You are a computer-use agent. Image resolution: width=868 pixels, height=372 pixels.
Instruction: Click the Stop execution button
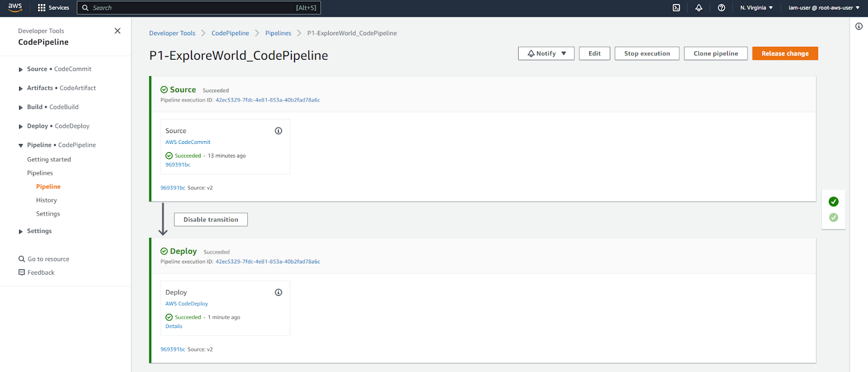coord(647,53)
